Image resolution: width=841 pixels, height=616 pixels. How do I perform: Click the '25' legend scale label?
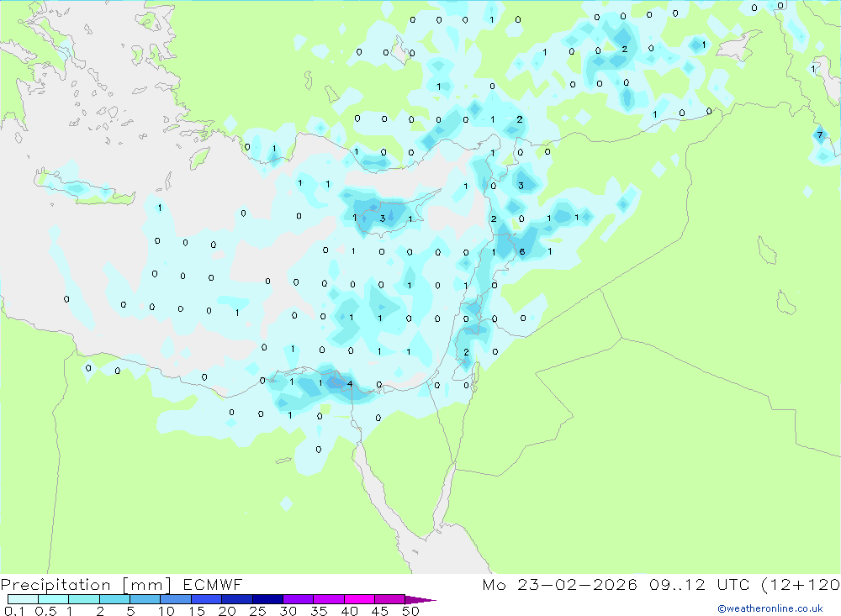pyautogui.click(x=257, y=611)
